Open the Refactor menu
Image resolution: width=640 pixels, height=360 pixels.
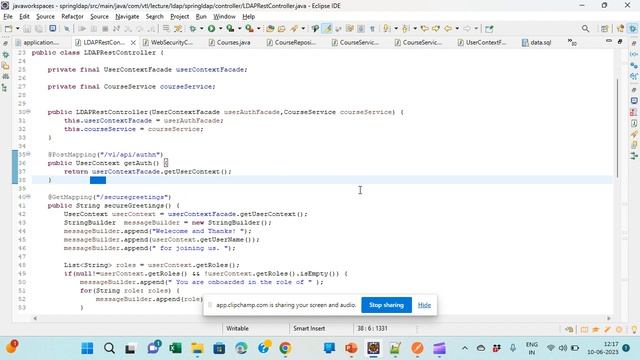(72, 16)
